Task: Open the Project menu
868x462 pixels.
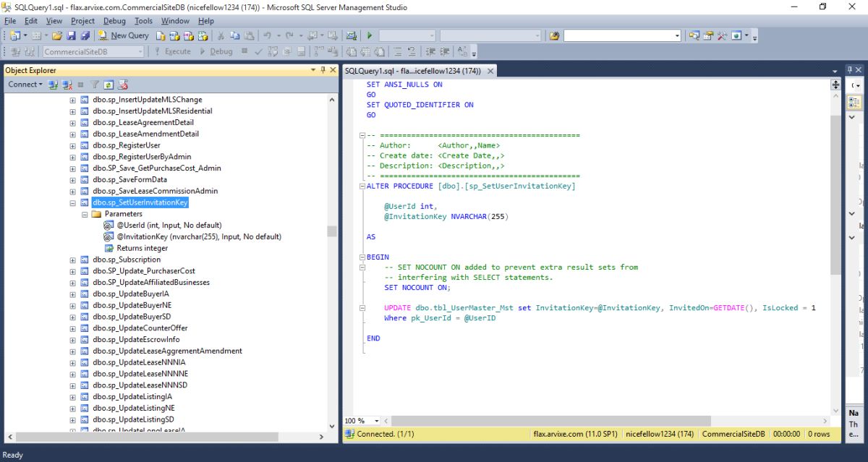Action: 83,21
